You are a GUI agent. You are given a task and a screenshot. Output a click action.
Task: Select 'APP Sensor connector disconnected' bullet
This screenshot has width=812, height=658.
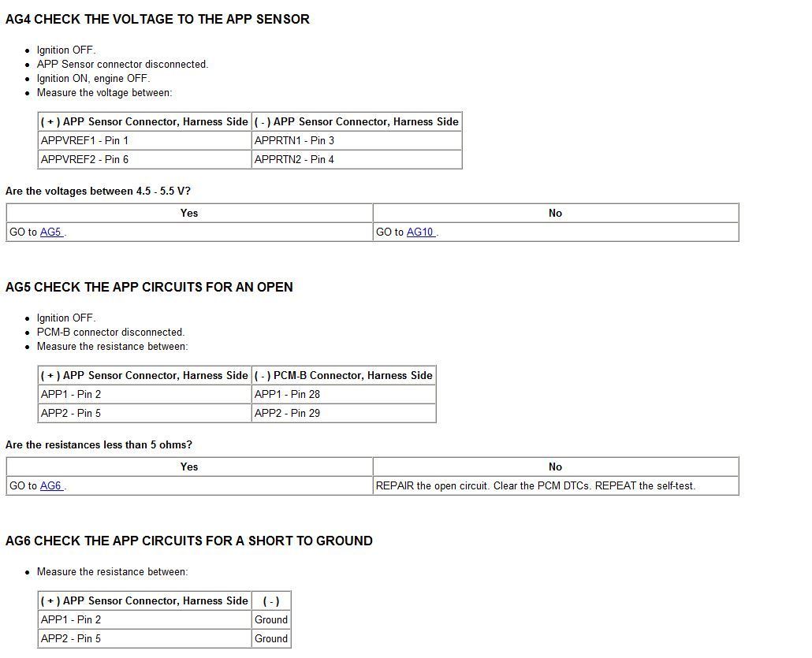[x=122, y=64]
